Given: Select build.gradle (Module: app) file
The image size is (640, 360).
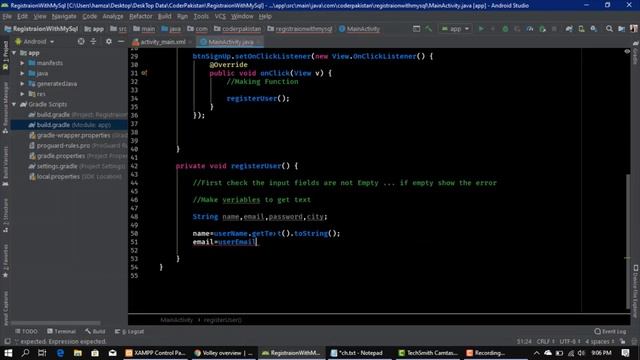Looking at the screenshot, I should click(x=69, y=125).
